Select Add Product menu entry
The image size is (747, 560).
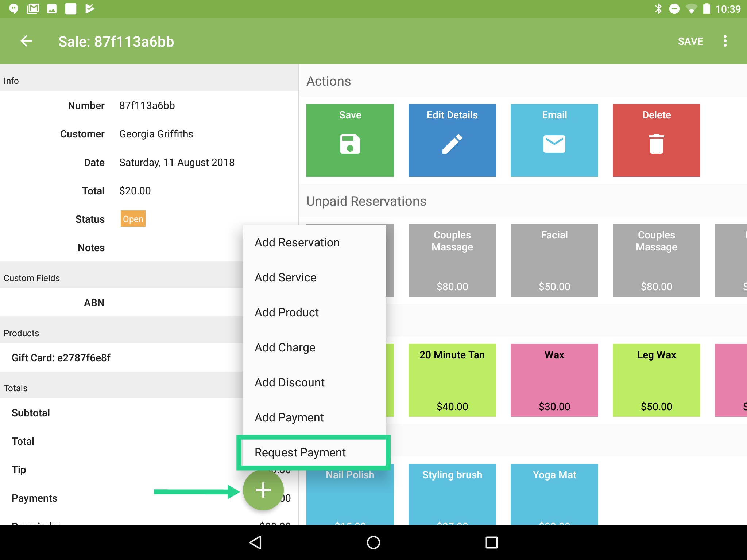pyautogui.click(x=314, y=312)
